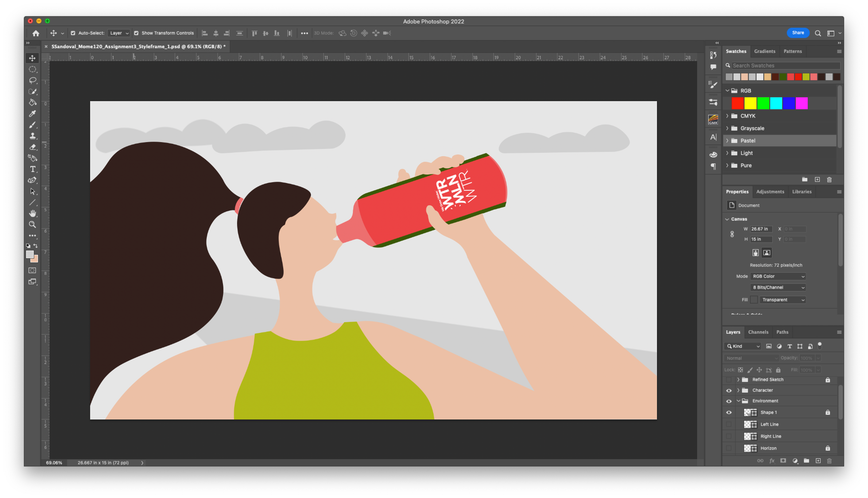This screenshot has height=498, width=868.
Task: Toggle the Auto-Select checkbox
Action: tap(73, 33)
